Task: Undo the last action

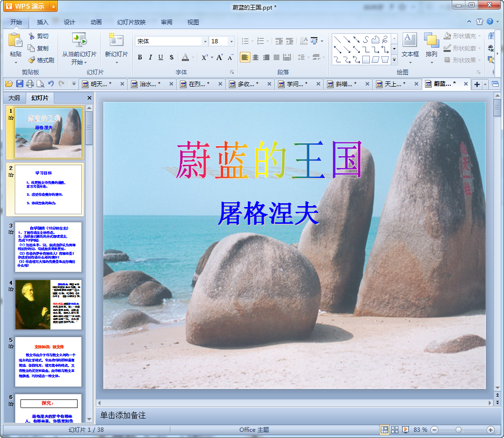Action: click(51, 84)
